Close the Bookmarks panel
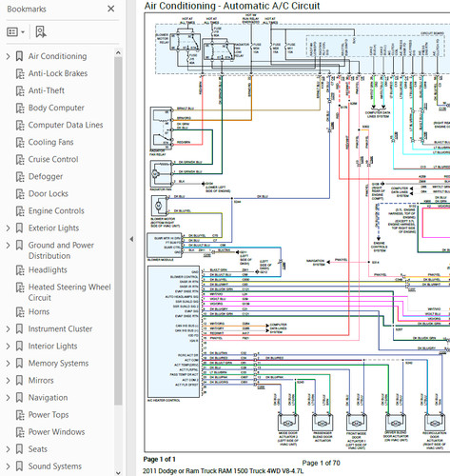Viewport: 450px width, 476px height. 110,9
